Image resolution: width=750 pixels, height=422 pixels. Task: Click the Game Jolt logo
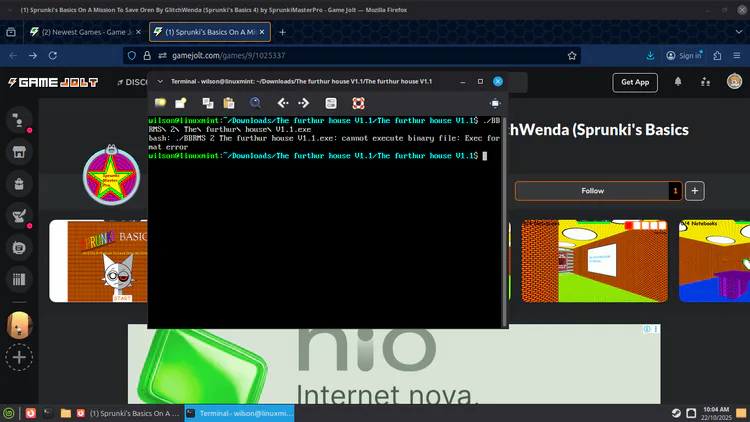click(53, 82)
